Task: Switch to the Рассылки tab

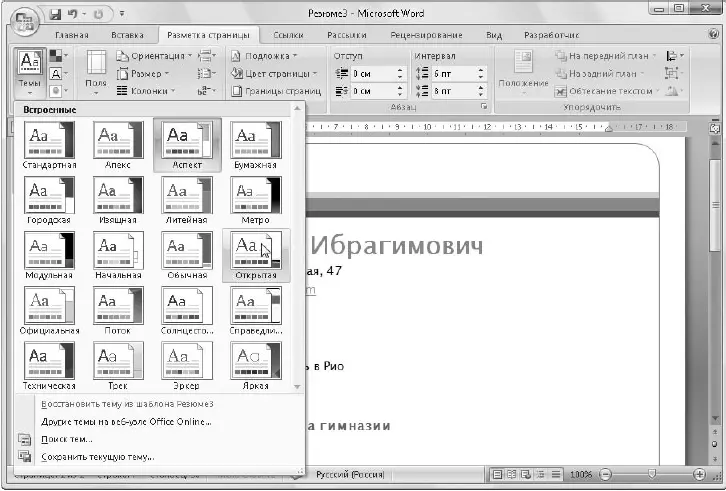Action: (347, 35)
